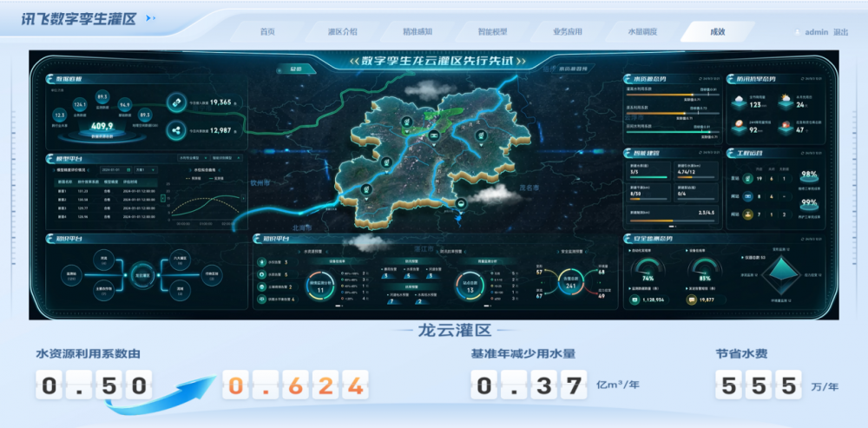Click the radar diamond chart in 安全监测趋势

(780, 276)
